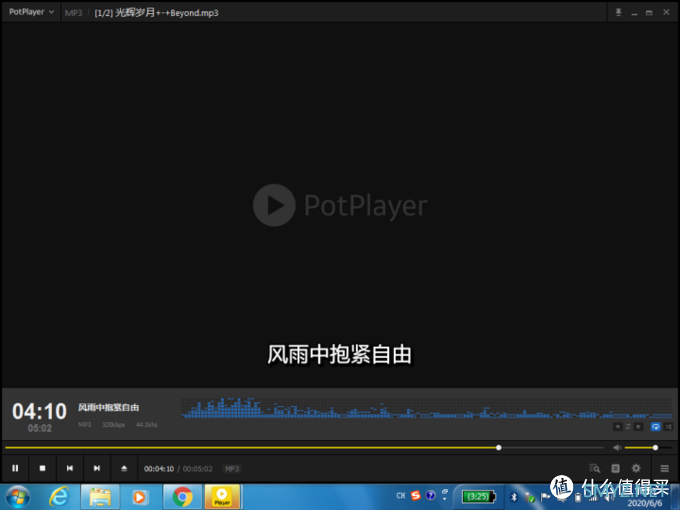Mute audio with the speaker icon

617,448
